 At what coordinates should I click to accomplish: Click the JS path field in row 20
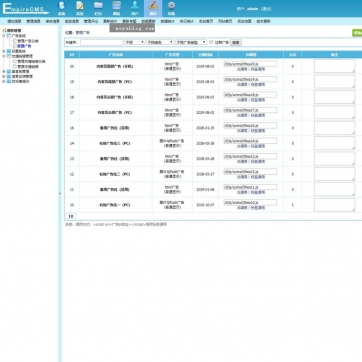coord(250,64)
